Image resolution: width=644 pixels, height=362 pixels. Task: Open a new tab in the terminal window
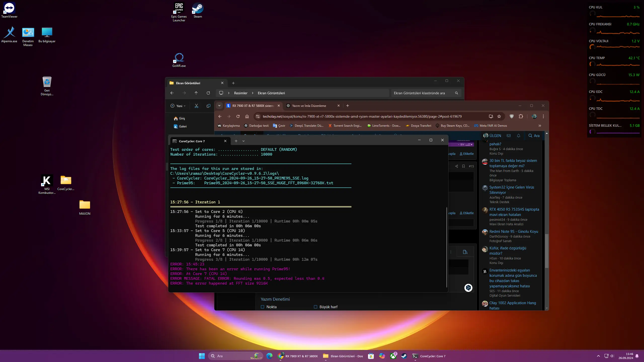(236, 141)
